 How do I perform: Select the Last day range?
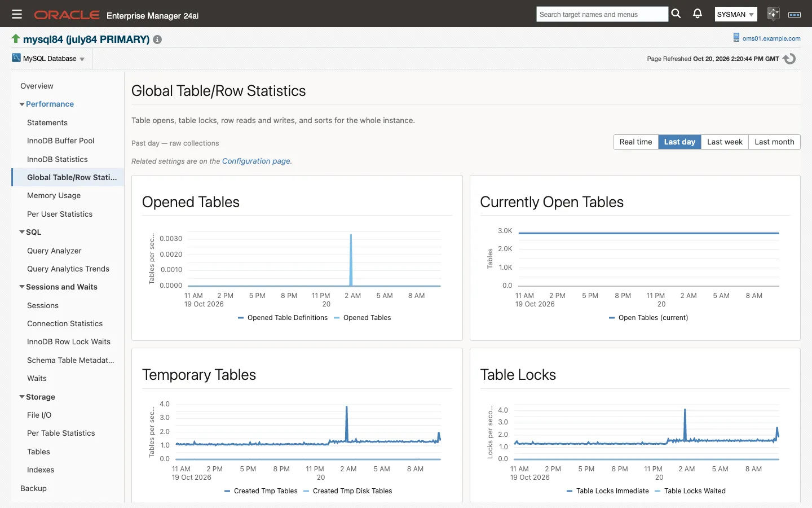pos(679,142)
